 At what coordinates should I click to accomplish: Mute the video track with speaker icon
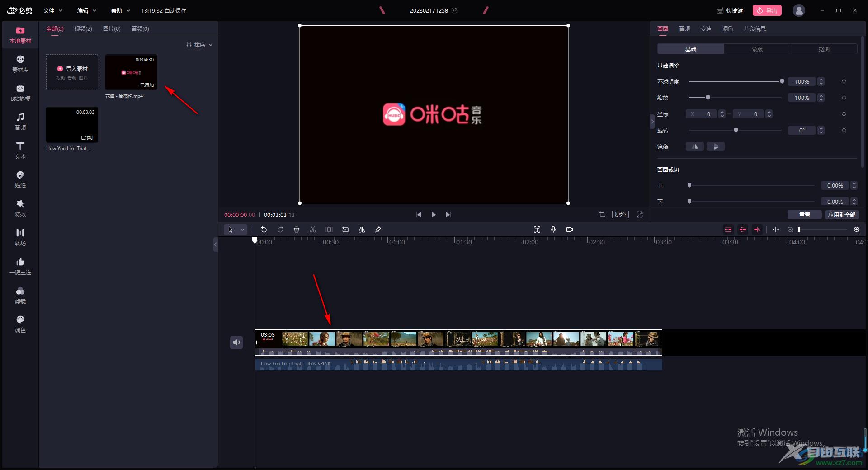(x=236, y=343)
